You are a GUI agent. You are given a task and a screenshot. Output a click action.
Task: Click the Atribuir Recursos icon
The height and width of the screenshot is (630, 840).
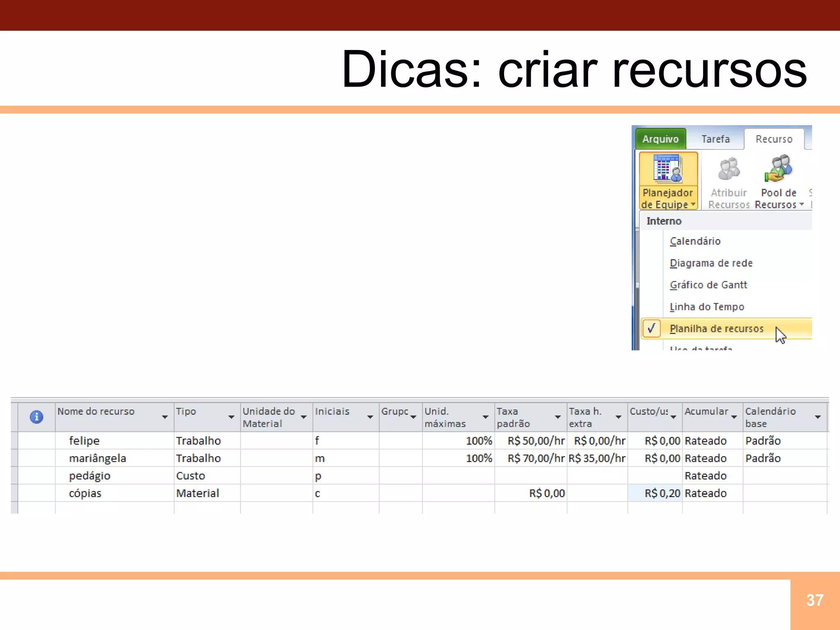point(729,169)
